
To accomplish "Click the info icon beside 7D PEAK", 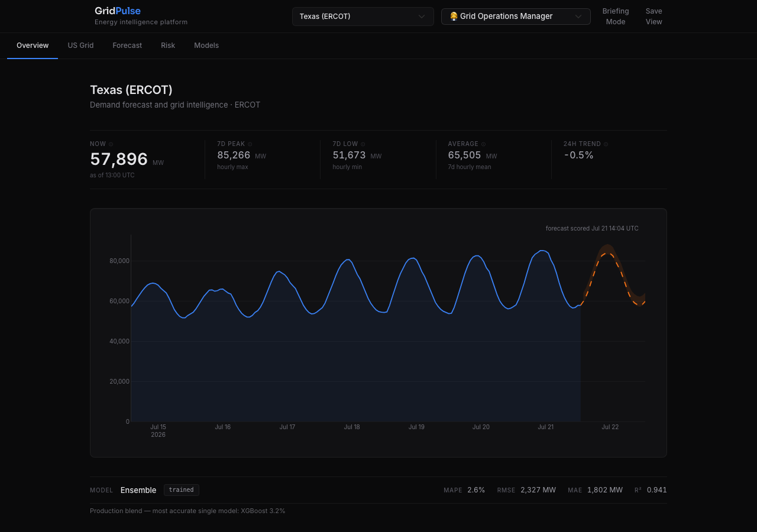I will 250,144.
